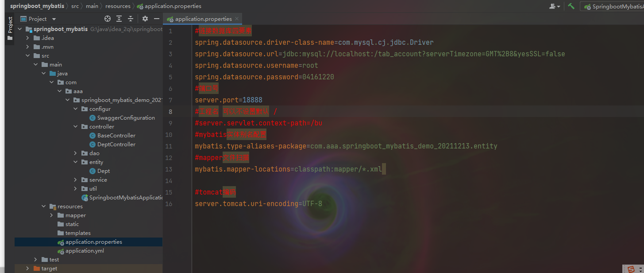This screenshot has width=644, height=273.
Task: Click the password value 04161220
Action: pos(318,77)
